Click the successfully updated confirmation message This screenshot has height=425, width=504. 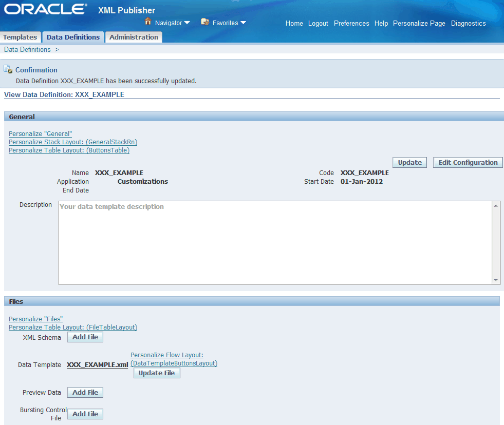[106, 81]
